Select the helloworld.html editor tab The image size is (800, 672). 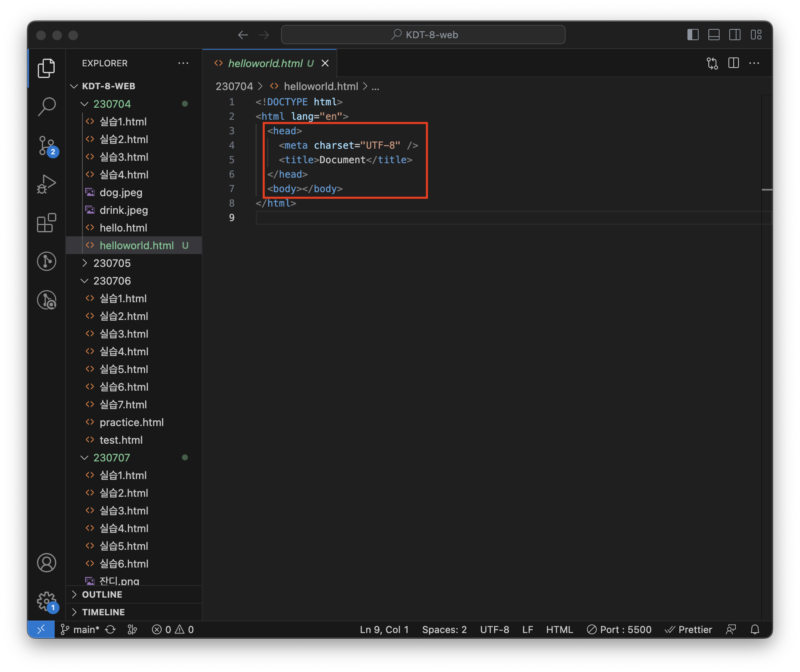click(x=265, y=64)
